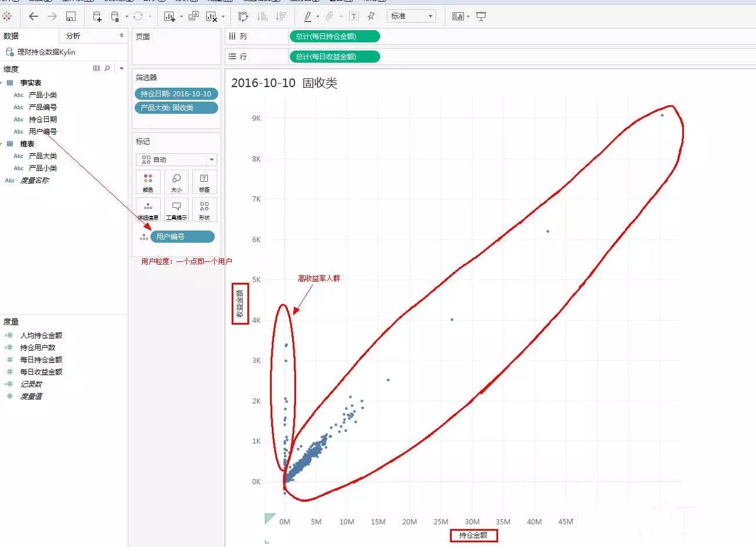Open the 标签 label marks button
This screenshot has height=547, width=756.
point(204,182)
